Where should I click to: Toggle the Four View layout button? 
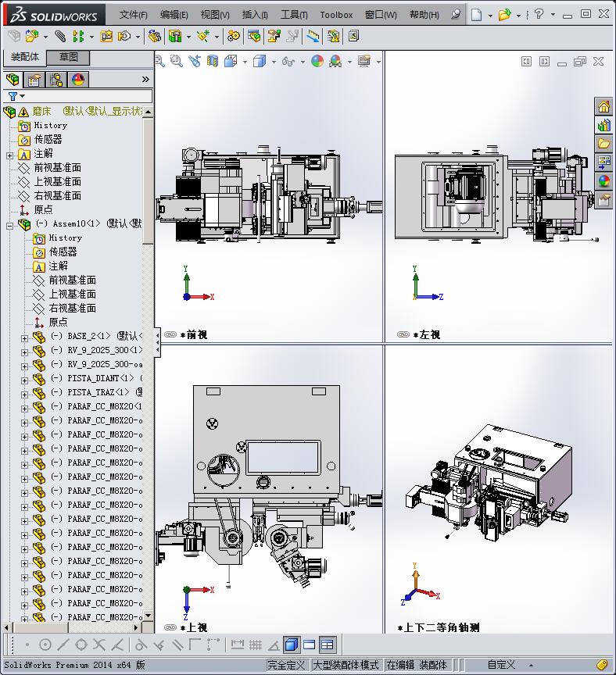[328, 645]
